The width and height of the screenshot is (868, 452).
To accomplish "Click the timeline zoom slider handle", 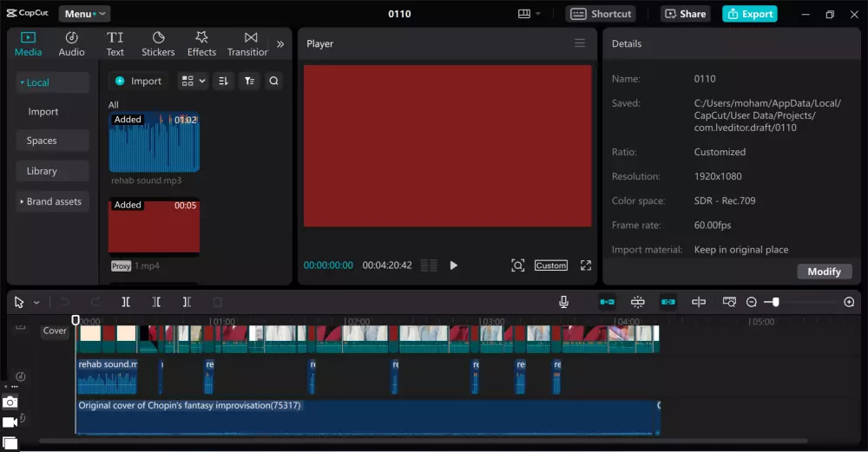I will tap(775, 302).
